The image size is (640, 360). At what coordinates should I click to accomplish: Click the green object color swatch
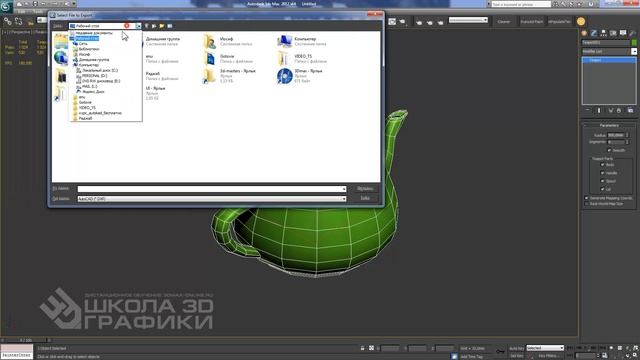coord(634,42)
